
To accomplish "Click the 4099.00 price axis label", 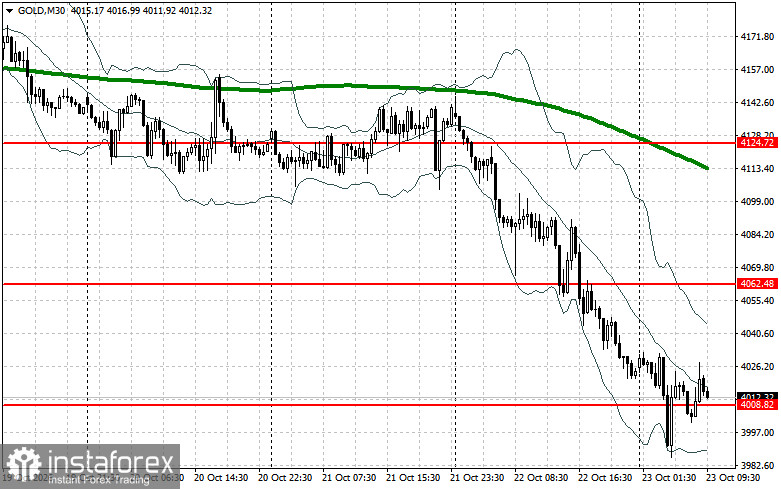I will click(757, 202).
